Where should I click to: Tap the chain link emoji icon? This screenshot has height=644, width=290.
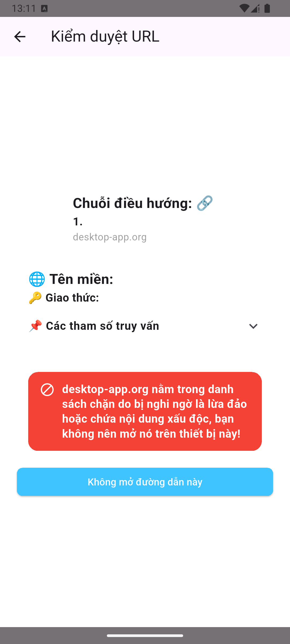(205, 203)
